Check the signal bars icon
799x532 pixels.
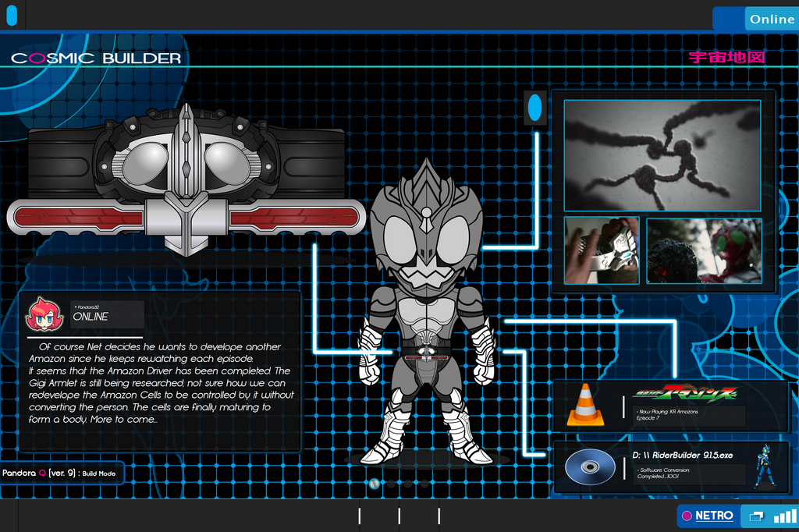point(785,516)
